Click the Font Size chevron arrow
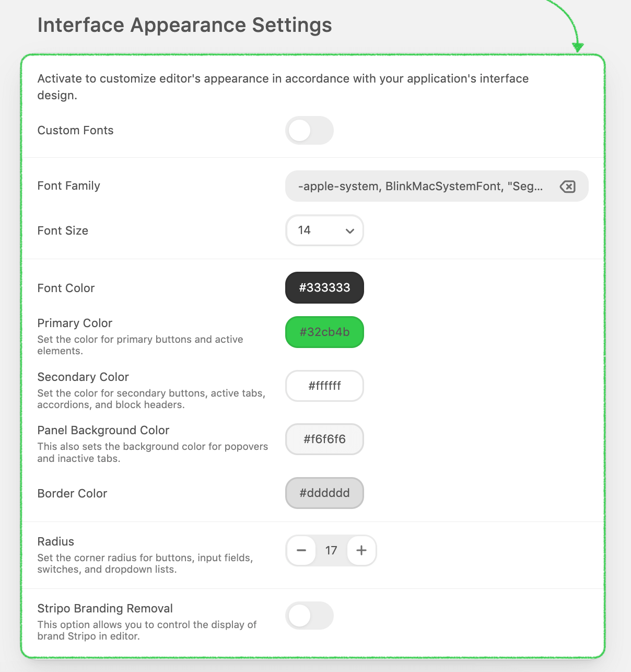Image resolution: width=631 pixels, height=672 pixels. pos(350,231)
